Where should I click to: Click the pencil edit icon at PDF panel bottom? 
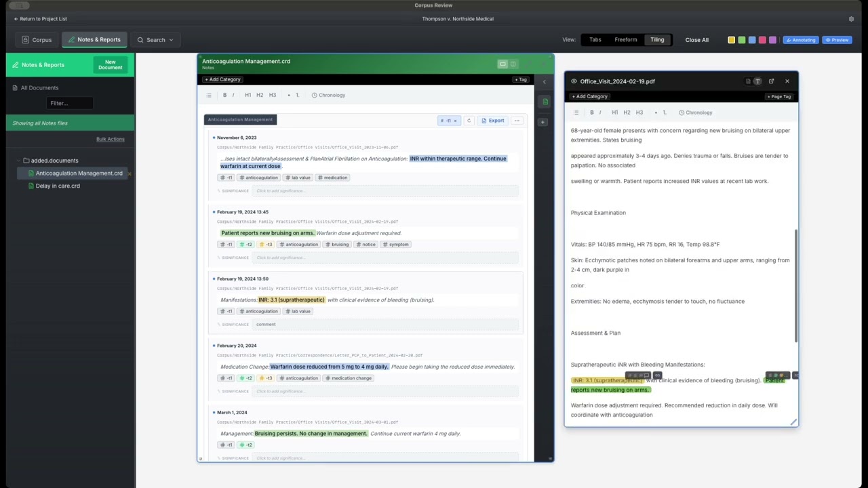(x=793, y=422)
